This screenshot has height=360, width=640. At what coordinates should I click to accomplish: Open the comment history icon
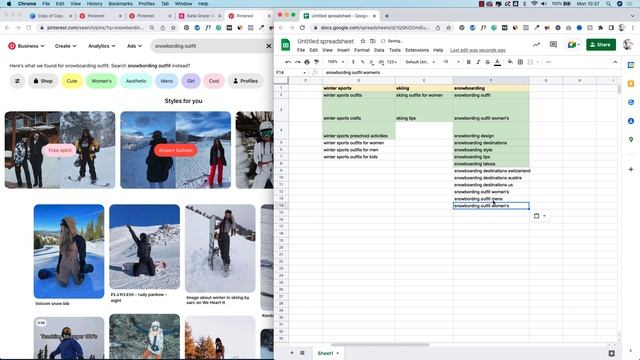click(553, 44)
